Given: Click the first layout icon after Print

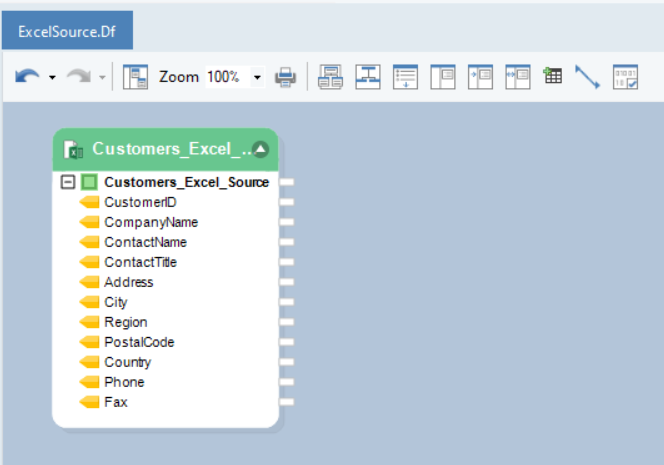Looking at the screenshot, I should click(x=330, y=77).
